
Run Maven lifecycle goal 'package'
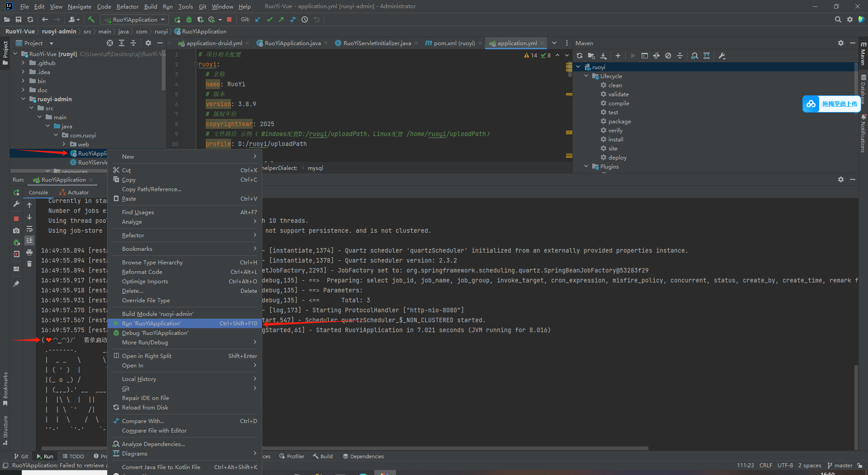619,121
